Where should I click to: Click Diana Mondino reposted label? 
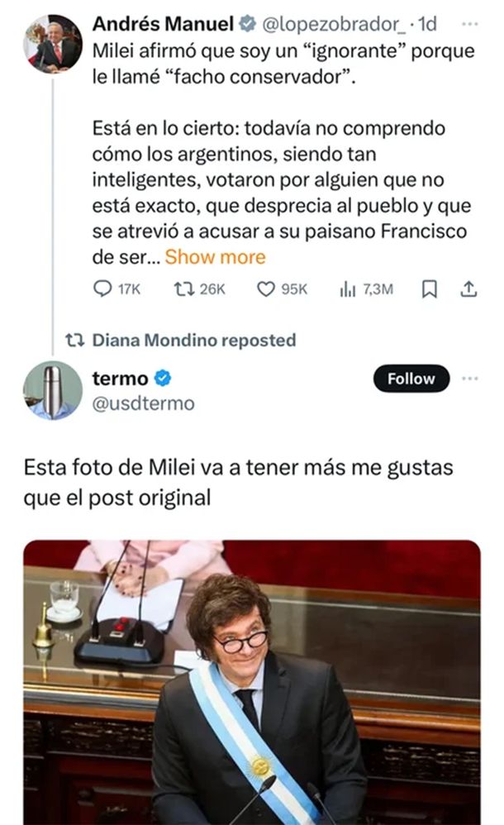(x=193, y=339)
